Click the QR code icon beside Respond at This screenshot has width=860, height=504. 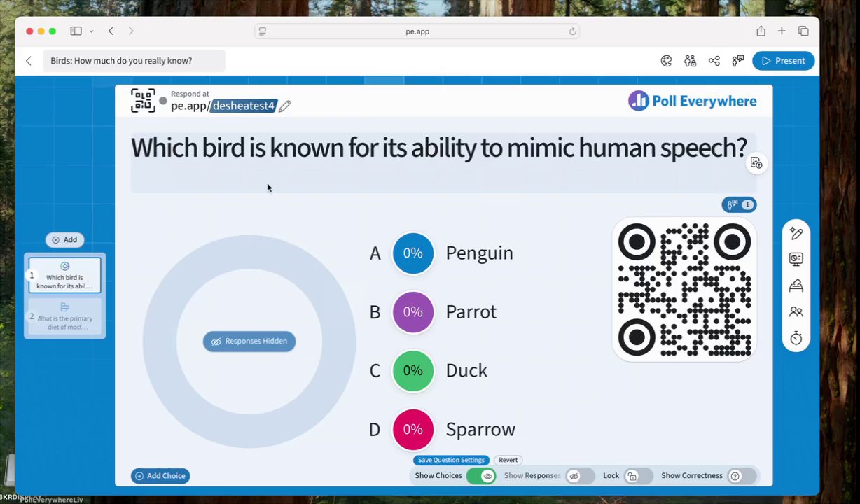click(x=143, y=101)
